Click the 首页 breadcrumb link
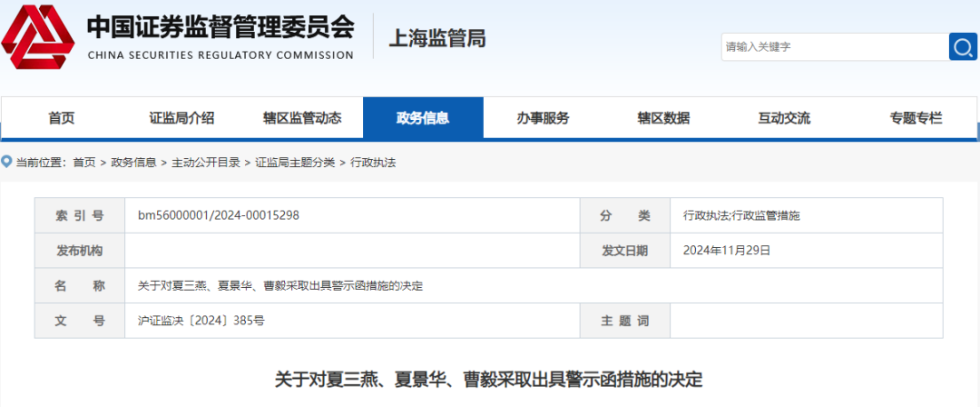 click(x=84, y=163)
